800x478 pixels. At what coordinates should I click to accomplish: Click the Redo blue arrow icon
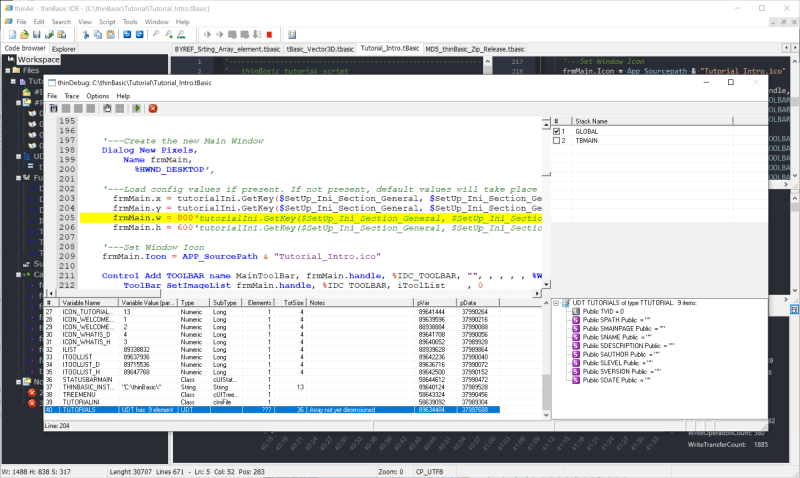coord(139,35)
